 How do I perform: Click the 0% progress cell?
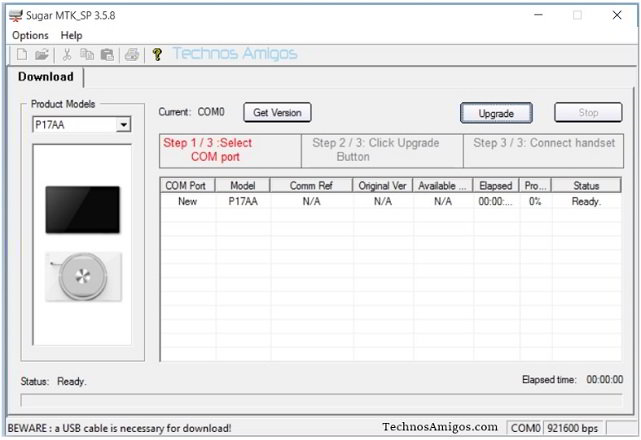coord(535,201)
